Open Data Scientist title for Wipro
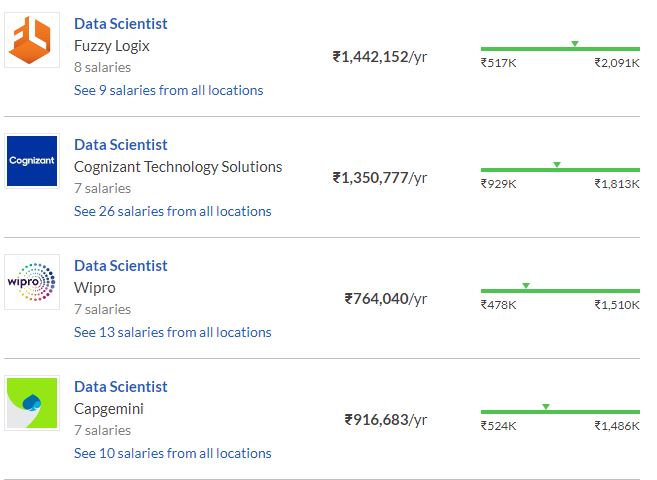 tap(121, 265)
